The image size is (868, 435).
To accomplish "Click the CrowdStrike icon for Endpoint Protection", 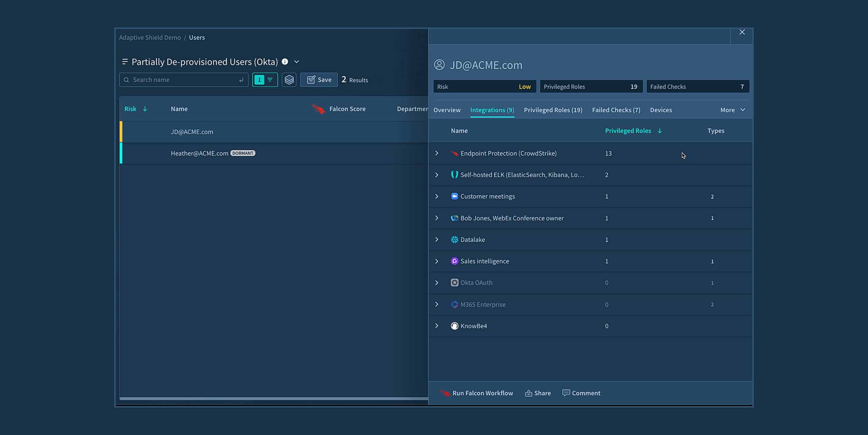I will point(454,153).
